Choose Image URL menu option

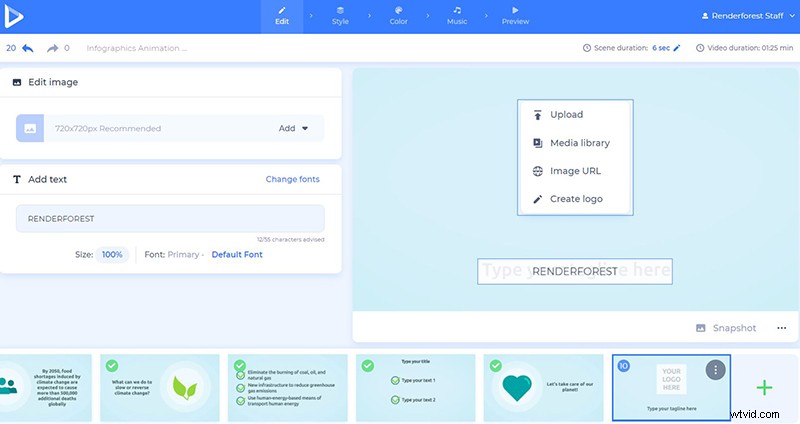click(x=575, y=171)
